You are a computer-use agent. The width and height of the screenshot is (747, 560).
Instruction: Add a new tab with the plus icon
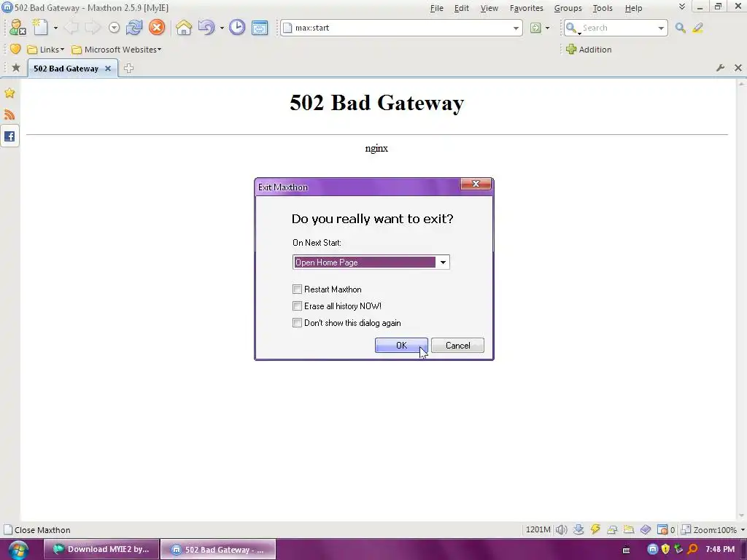pyautogui.click(x=128, y=68)
